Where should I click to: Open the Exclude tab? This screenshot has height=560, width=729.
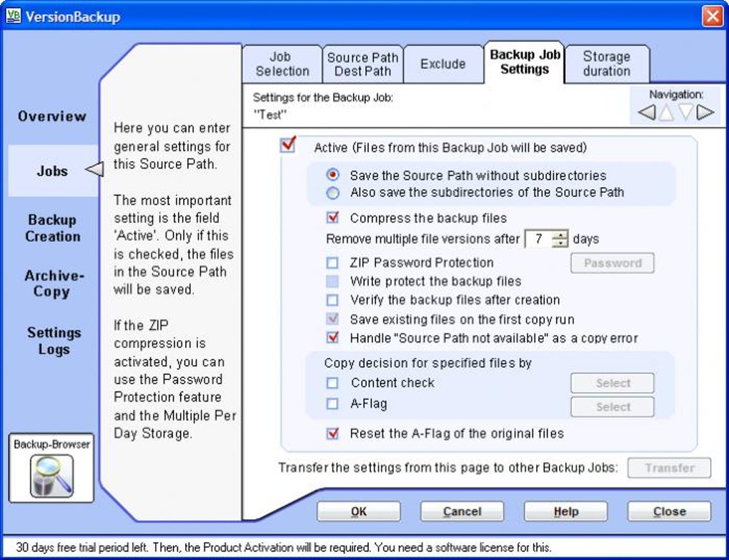coord(443,64)
